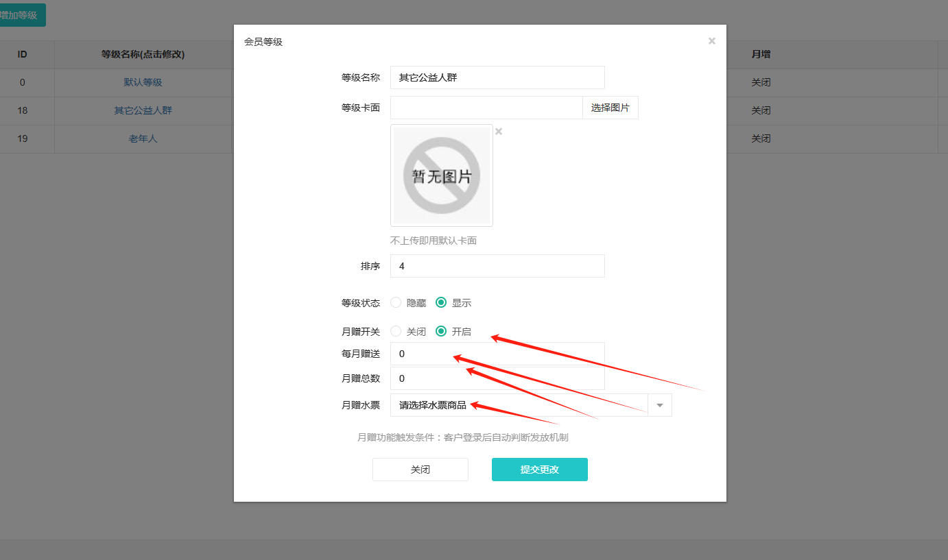Focus the 等级名称 text field
The image size is (948, 560).
(497, 77)
